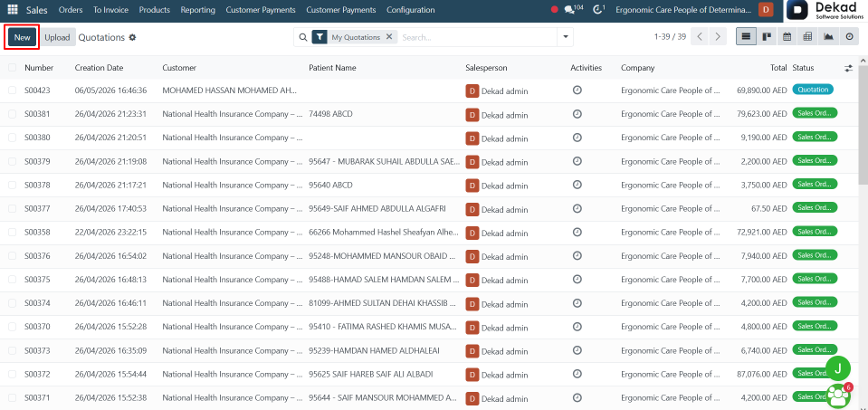Viewport: 868px width, 410px height.
Task: Open activity clock for order S00358
Action: (x=577, y=232)
